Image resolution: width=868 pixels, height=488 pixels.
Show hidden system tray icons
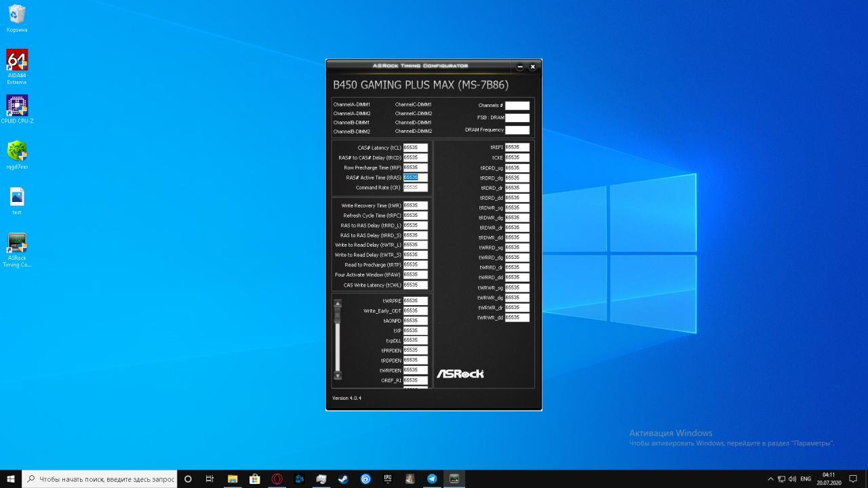770,479
